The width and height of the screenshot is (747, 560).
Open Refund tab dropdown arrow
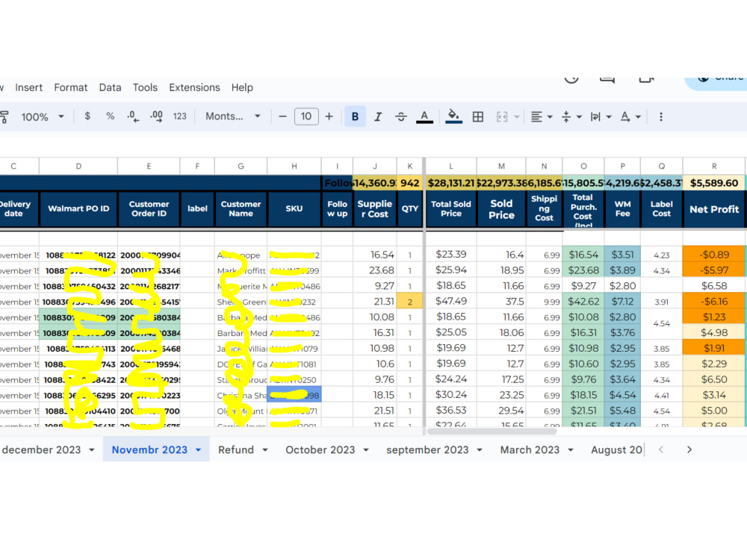[265, 450]
